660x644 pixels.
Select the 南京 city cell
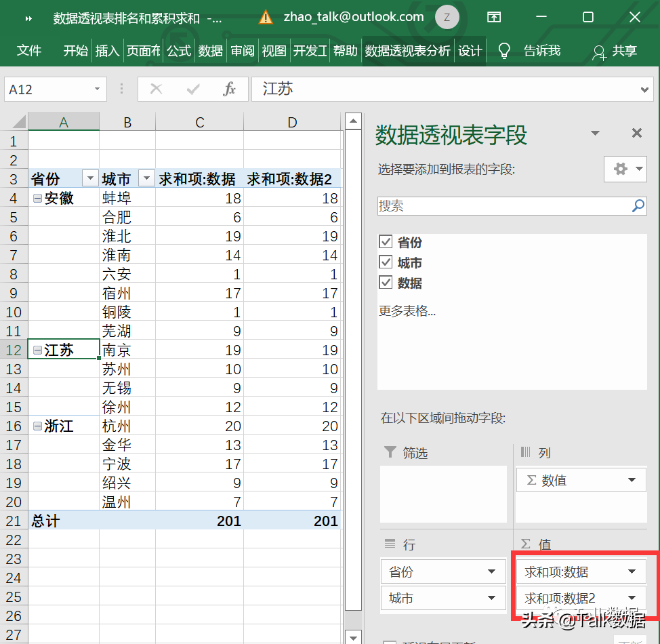coord(127,350)
